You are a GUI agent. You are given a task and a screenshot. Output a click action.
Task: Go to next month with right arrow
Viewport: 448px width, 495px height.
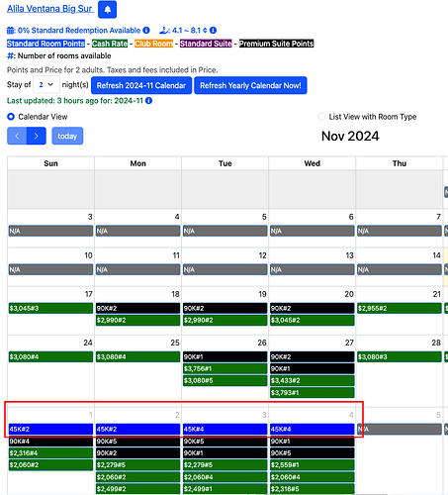37,136
